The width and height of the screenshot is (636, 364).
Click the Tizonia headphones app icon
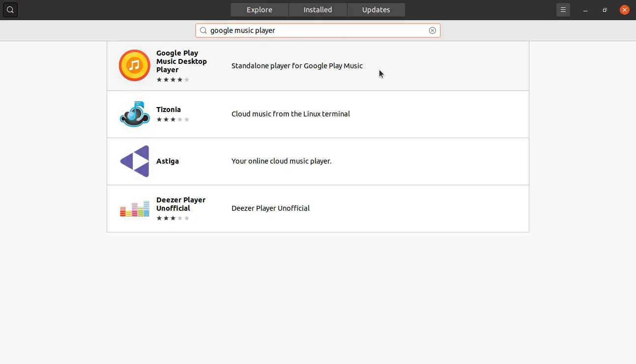pos(135,114)
